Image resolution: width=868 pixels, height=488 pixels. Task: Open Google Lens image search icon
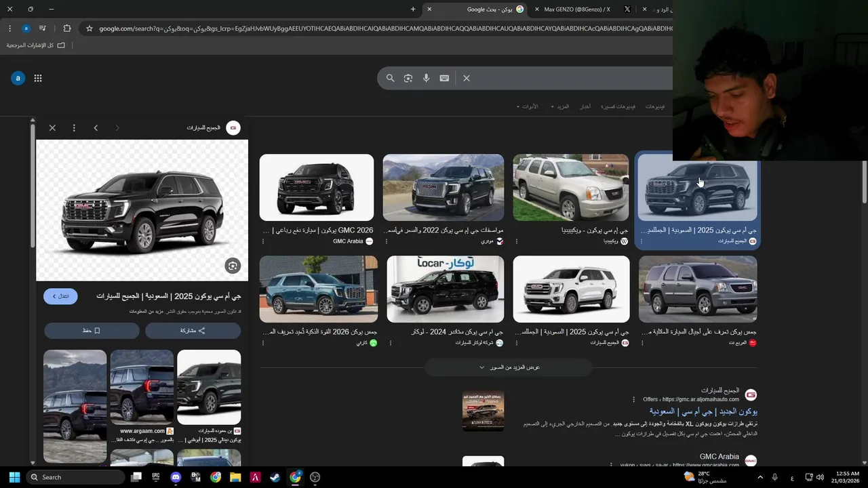click(408, 78)
